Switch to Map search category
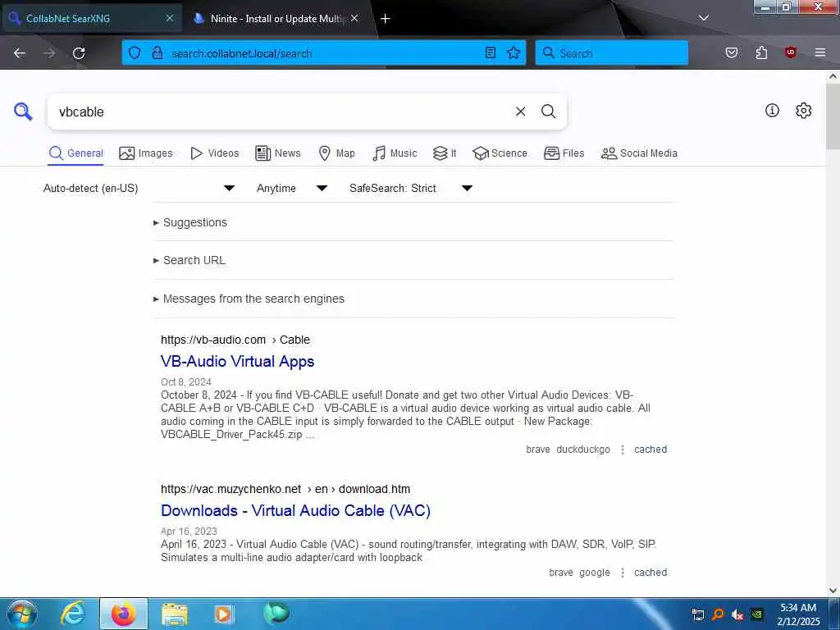The height and width of the screenshot is (630, 840). pos(336,153)
